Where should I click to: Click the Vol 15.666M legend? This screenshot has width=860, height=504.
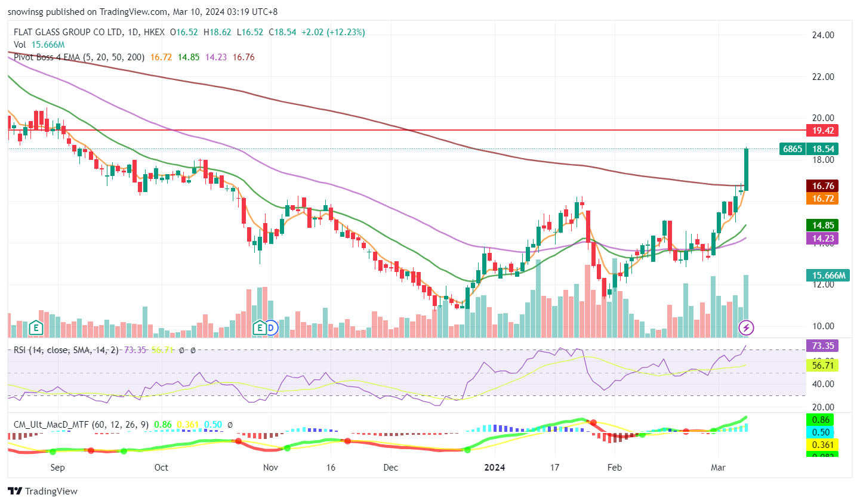39,45
